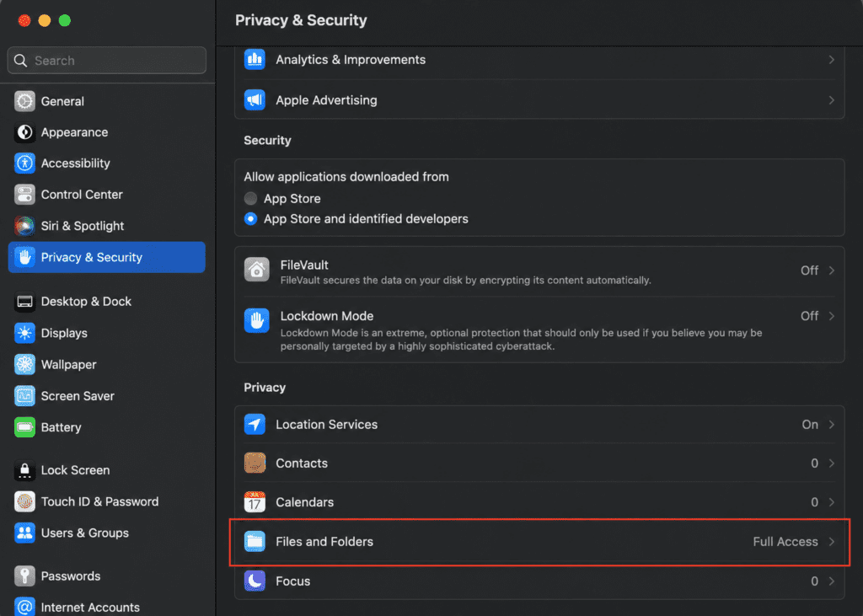Click the FileVault house icon
The image size is (863, 616).
coord(257,270)
